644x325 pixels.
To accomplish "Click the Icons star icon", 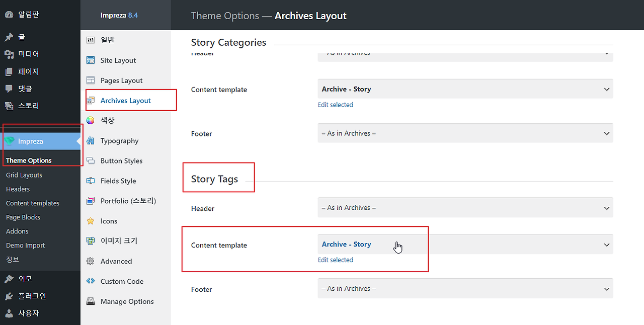I will click(x=91, y=221).
